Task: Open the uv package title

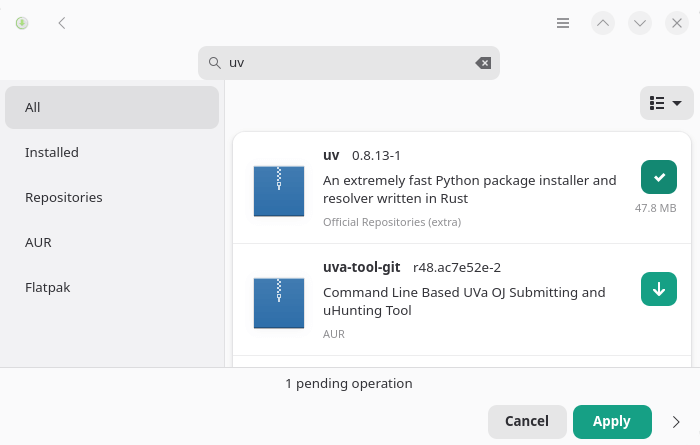Action: pos(332,156)
